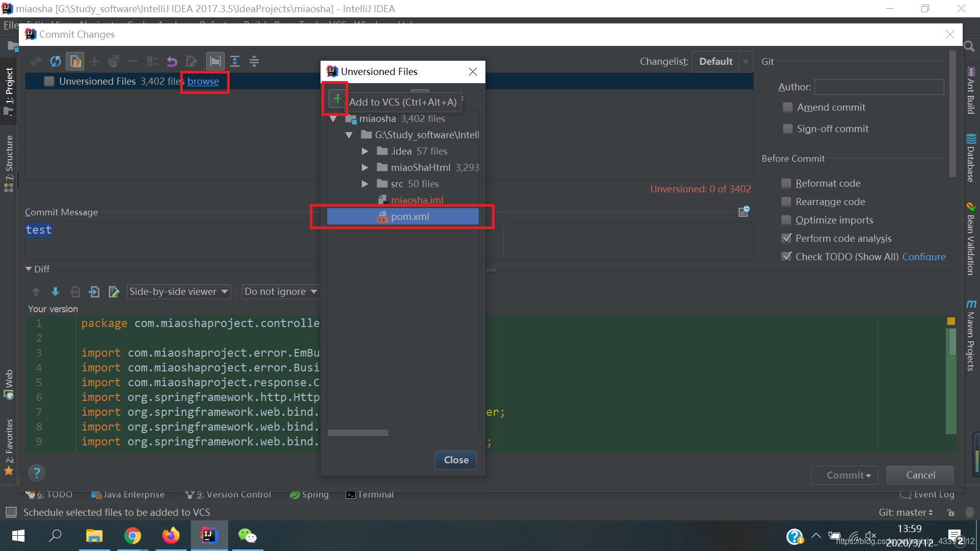Open the Maven Projects side panel
Screen dimensions: 980x551
(x=971, y=335)
